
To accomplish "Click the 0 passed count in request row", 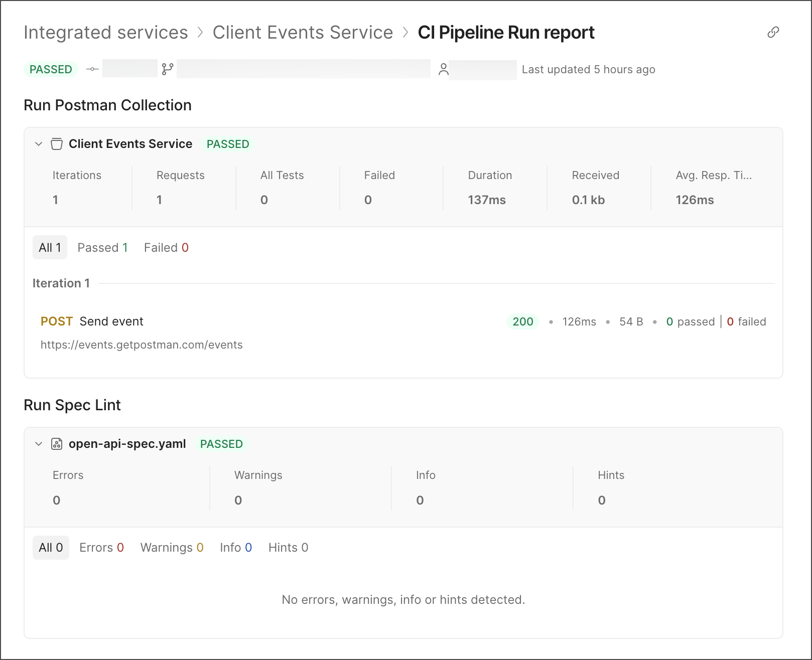I will click(691, 321).
